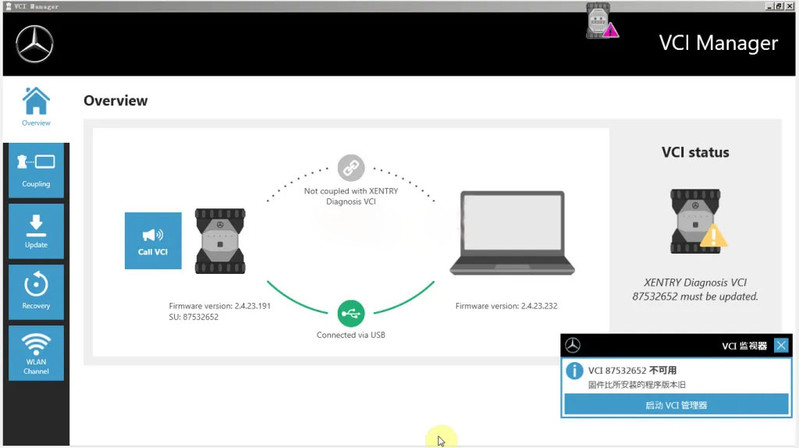Click the VCI warning icon in header

click(x=601, y=20)
